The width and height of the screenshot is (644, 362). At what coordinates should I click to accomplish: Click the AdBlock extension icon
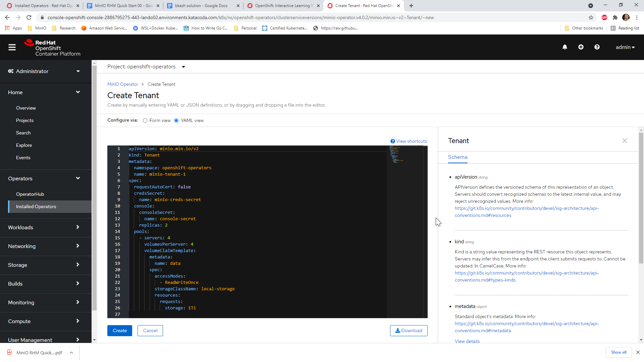coord(604,17)
